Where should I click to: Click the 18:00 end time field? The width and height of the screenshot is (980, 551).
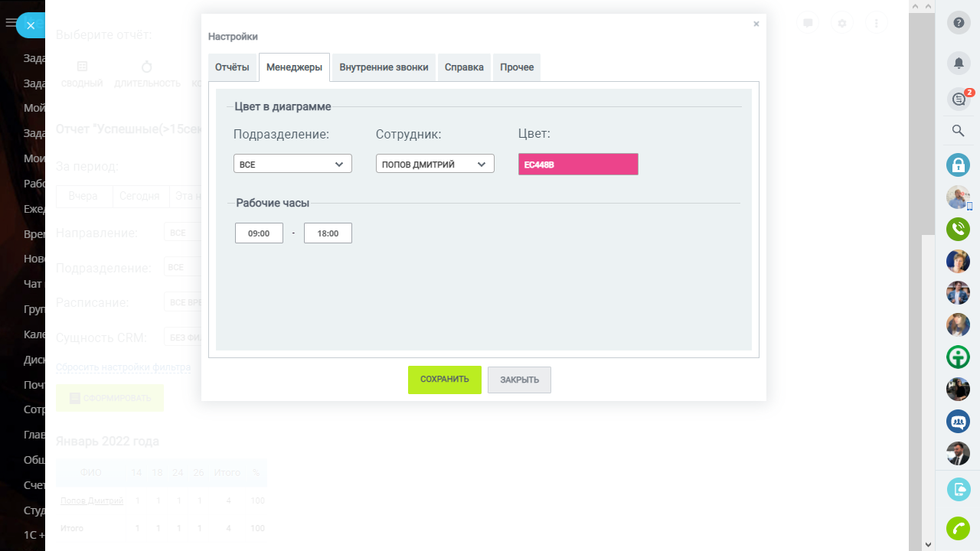[328, 233]
